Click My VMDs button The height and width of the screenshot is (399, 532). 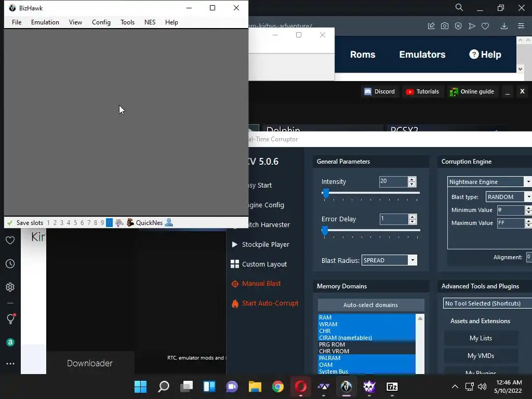pos(481,355)
